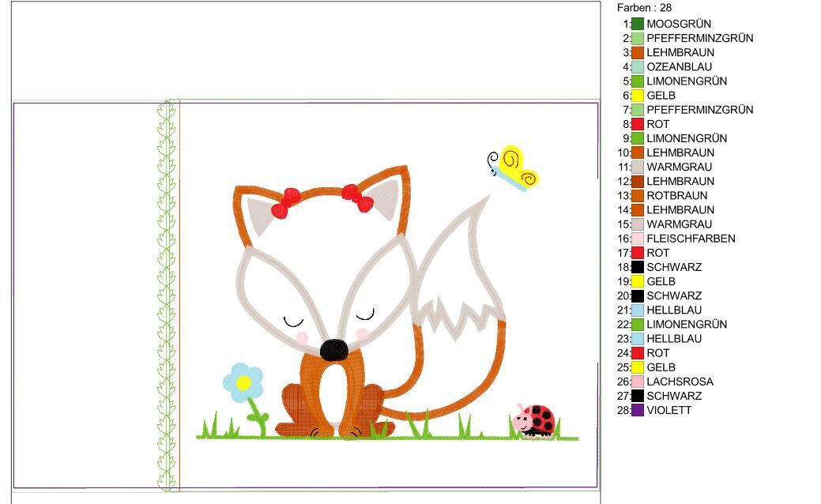This screenshot has height=504, width=821.
Task: Click the blue flower with yellow center
Action: coord(243,381)
